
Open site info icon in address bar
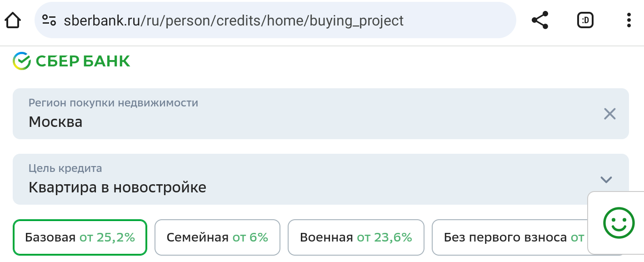click(49, 20)
